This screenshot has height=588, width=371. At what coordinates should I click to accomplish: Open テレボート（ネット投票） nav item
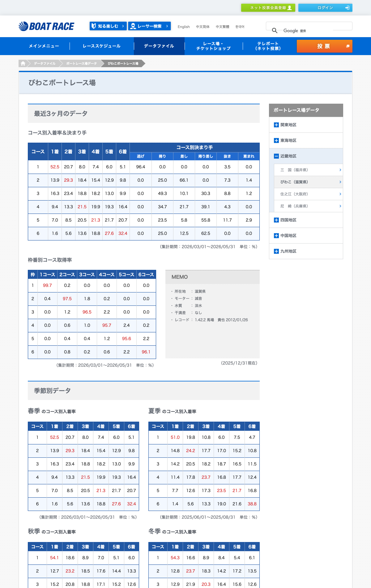coord(268,46)
